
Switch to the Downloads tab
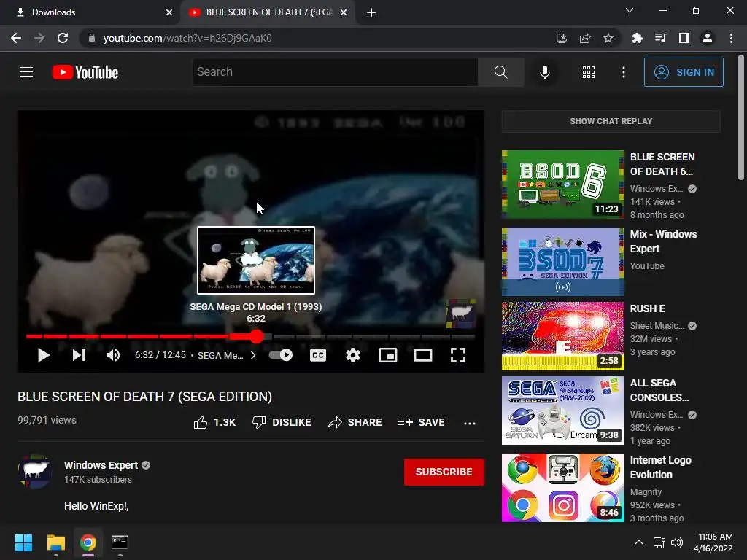coord(90,12)
